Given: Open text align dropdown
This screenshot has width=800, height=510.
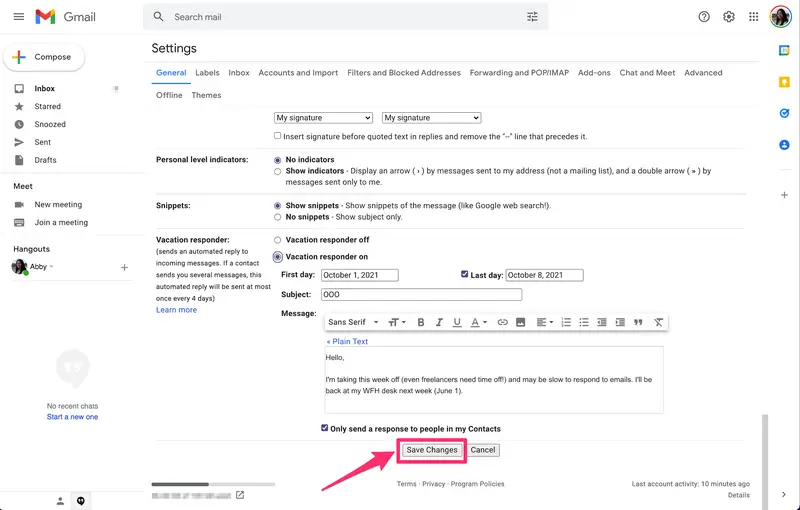Looking at the screenshot, I should point(545,322).
